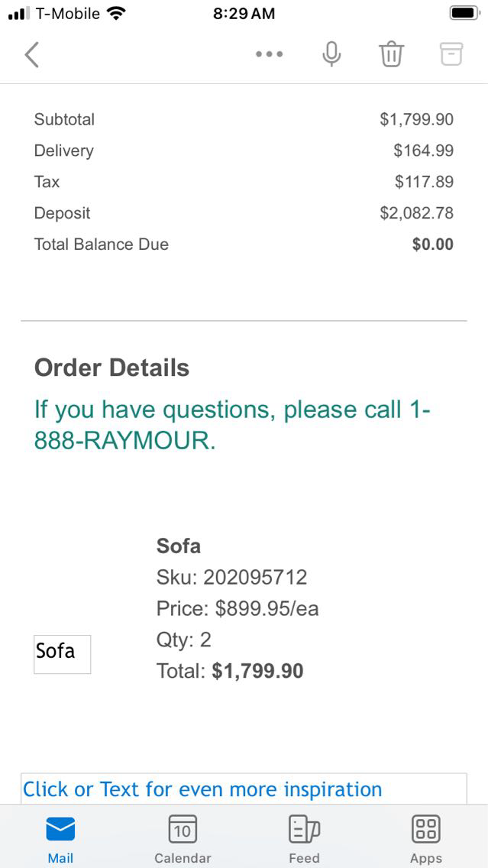Tap the microphone dictation icon

pos(331,54)
